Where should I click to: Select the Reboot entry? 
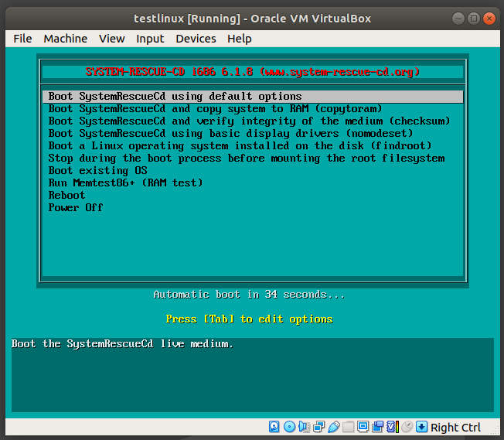point(253,195)
